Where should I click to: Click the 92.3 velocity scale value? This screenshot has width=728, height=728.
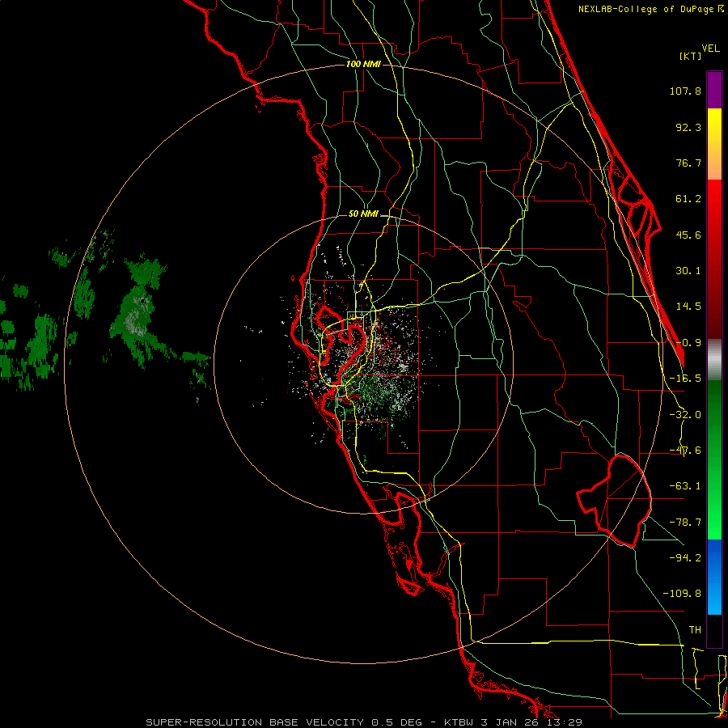[688, 127]
